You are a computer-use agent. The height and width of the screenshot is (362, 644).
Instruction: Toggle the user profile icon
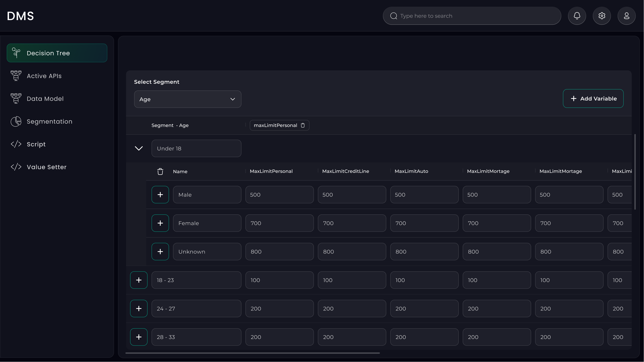pos(627,16)
